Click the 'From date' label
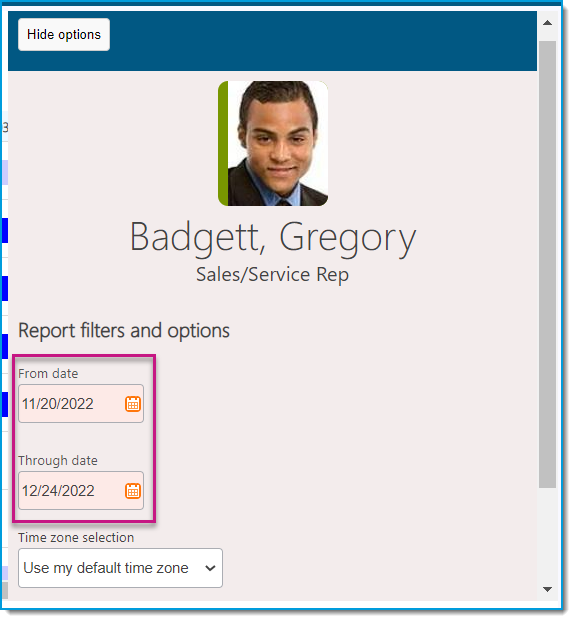The width and height of the screenshot is (574, 621). [x=48, y=373]
